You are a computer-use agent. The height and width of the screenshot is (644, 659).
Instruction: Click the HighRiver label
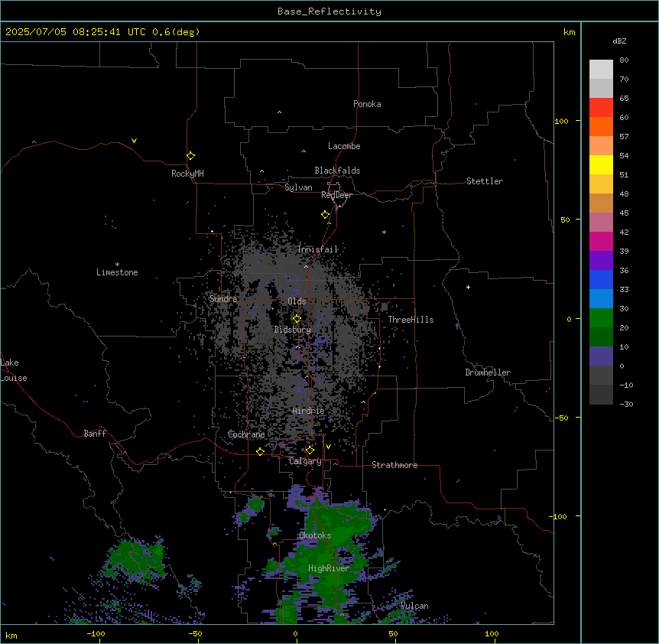329,568
